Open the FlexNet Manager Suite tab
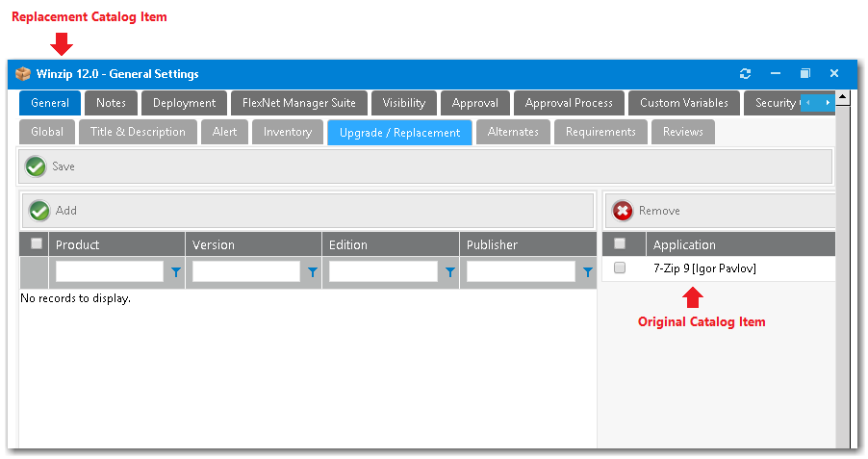868x459 pixels. (298, 103)
